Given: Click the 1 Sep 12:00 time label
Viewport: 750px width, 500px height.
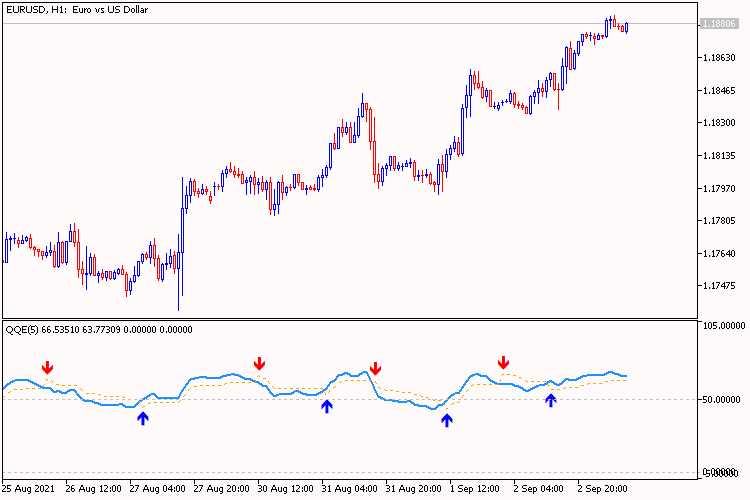Looking at the screenshot, I should pos(476,490).
